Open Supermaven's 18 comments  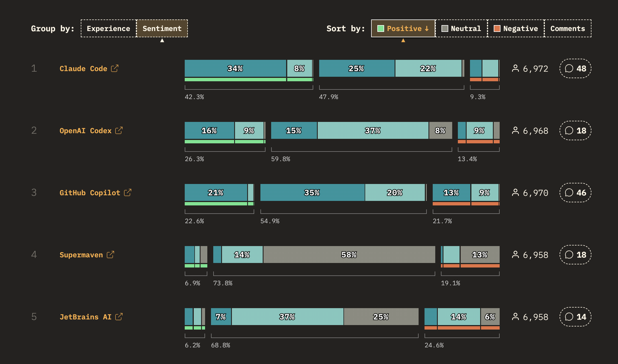(x=575, y=255)
